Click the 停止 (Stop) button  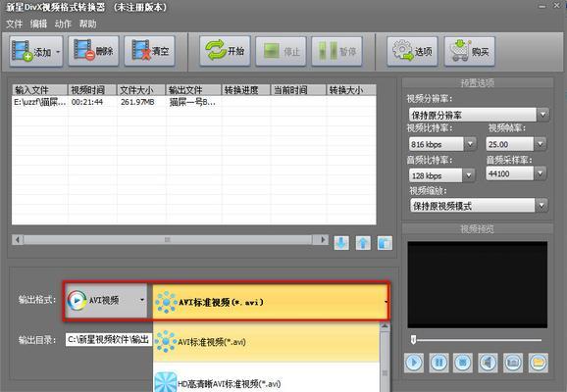[x=281, y=51]
